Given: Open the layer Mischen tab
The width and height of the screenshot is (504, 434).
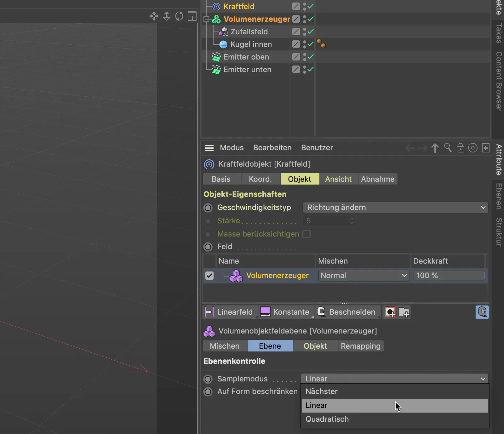Looking at the screenshot, I should [225, 346].
